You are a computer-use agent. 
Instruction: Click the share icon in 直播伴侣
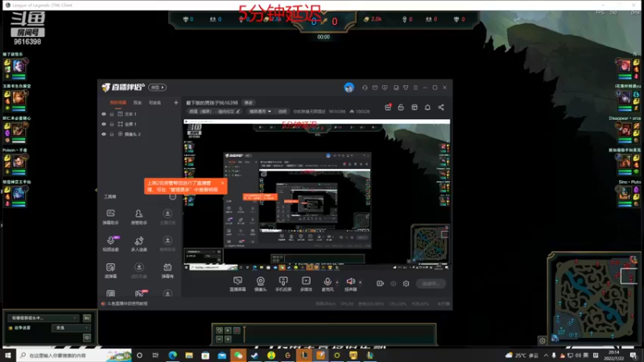click(x=441, y=107)
